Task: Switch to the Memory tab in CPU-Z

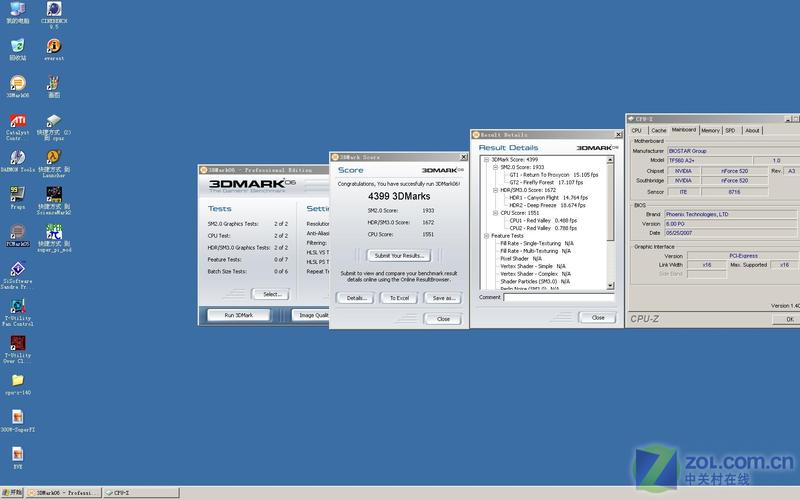Action: [710, 131]
